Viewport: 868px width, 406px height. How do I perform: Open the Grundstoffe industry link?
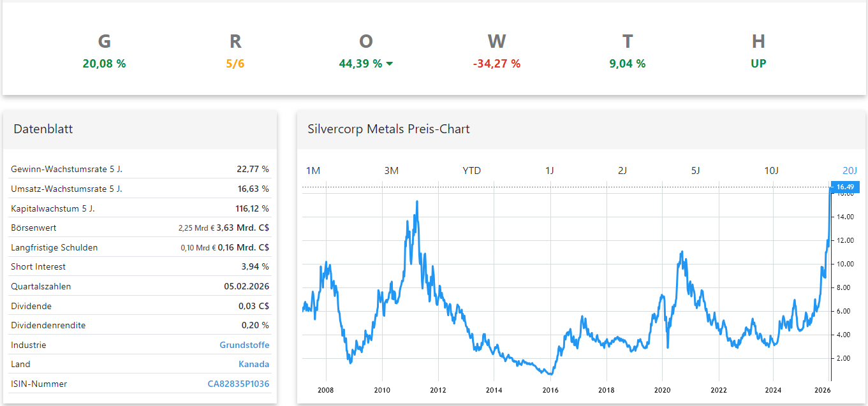coord(244,344)
